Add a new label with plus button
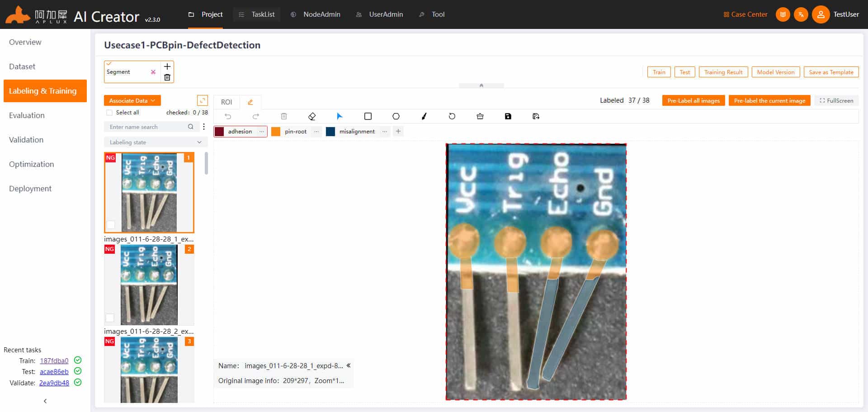The height and width of the screenshot is (412, 868). 398,132
